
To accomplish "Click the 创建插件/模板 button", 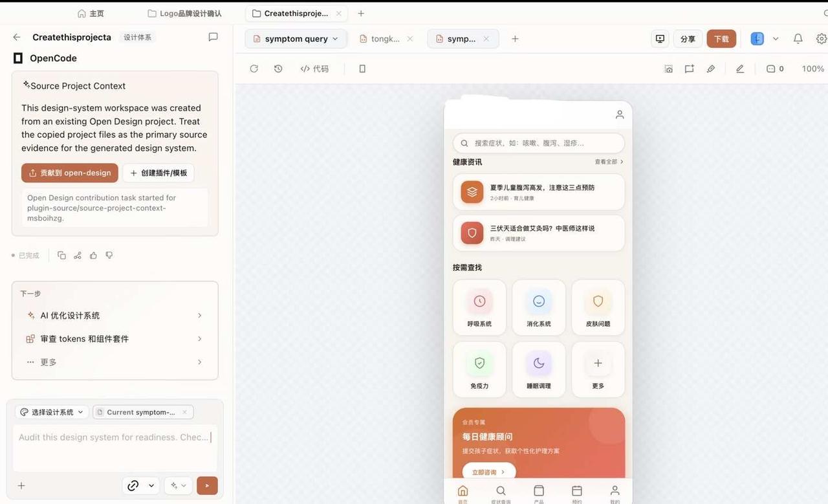I will [x=158, y=173].
